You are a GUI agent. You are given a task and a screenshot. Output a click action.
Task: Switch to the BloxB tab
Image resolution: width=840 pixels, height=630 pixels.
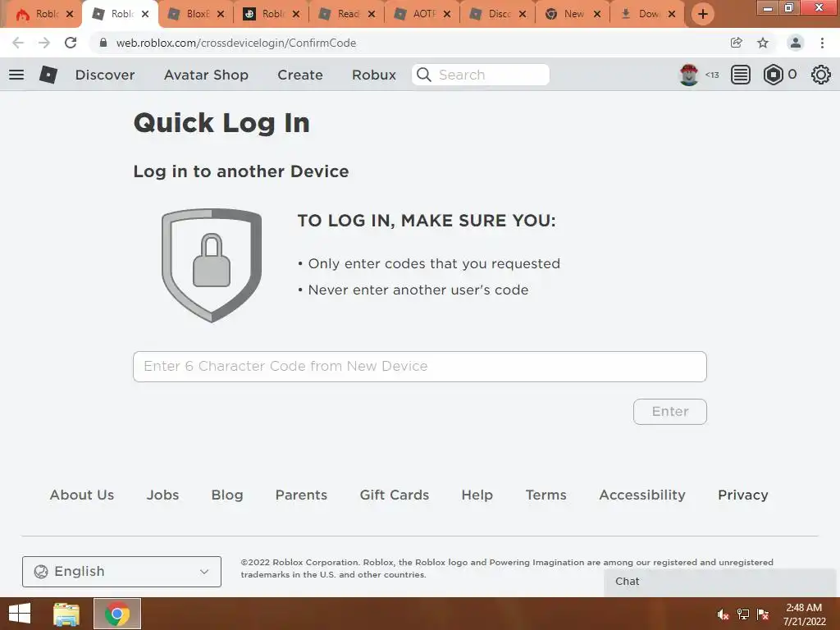195,14
